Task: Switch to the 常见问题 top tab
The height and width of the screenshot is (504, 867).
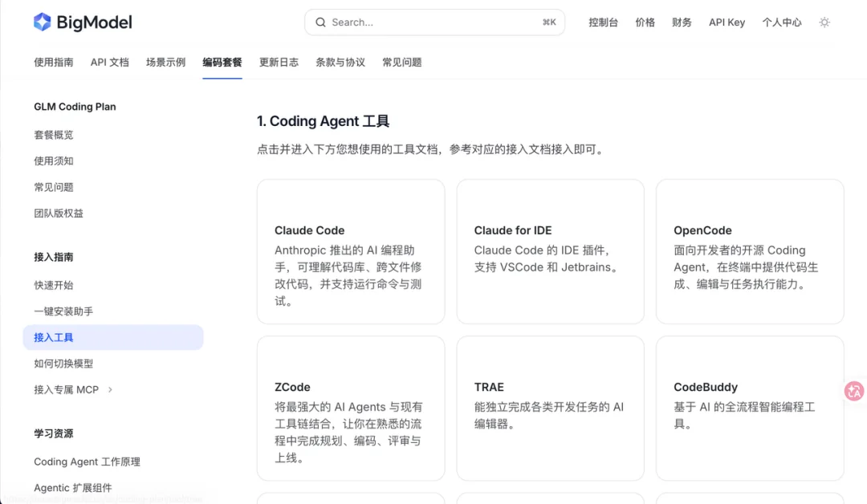Action: point(402,63)
